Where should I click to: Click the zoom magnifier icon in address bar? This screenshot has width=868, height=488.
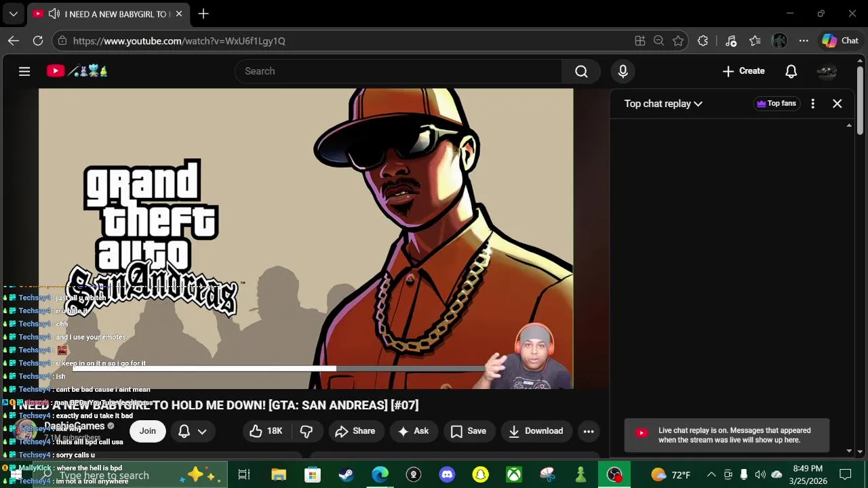(x=658, y=41)
